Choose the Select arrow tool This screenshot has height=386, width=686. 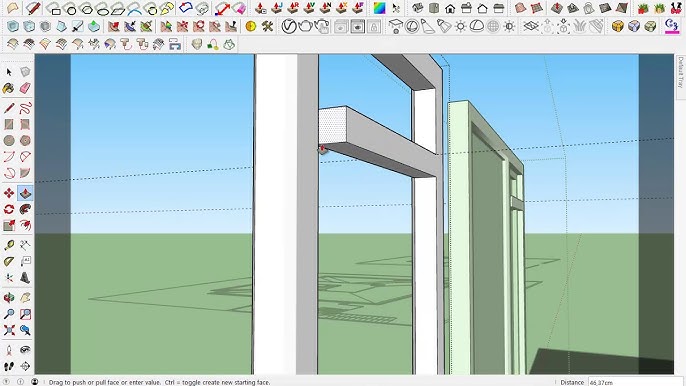click(9, 72)
